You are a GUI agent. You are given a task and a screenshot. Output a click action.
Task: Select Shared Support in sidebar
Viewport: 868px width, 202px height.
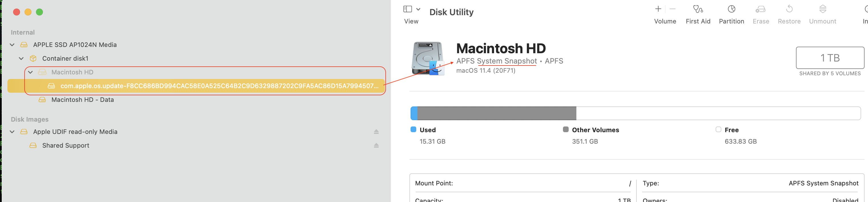point(66,146)
